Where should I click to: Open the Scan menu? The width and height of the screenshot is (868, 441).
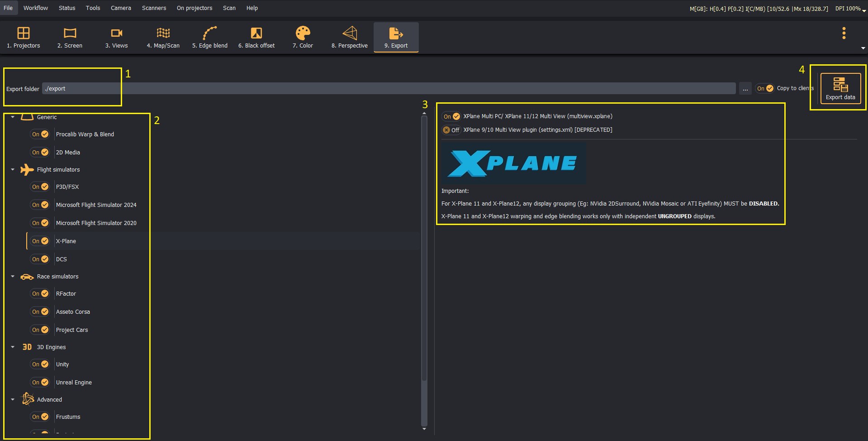point(229,8)
